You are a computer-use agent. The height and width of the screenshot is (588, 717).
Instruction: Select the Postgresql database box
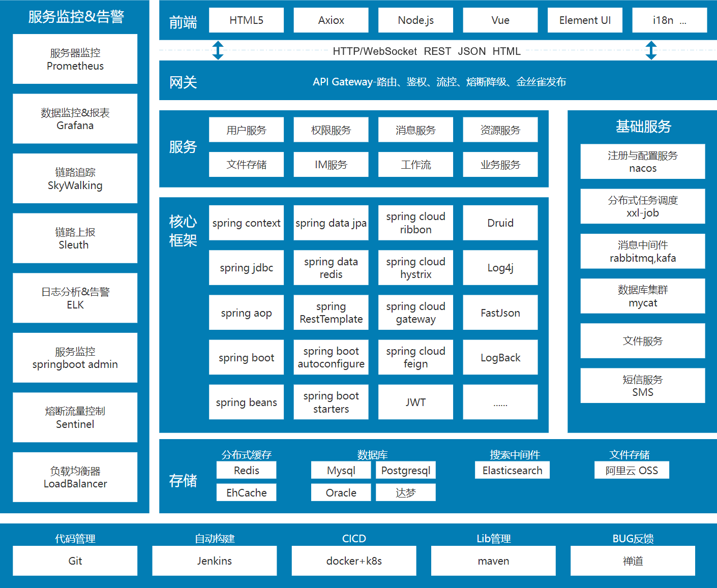[405, 470]
